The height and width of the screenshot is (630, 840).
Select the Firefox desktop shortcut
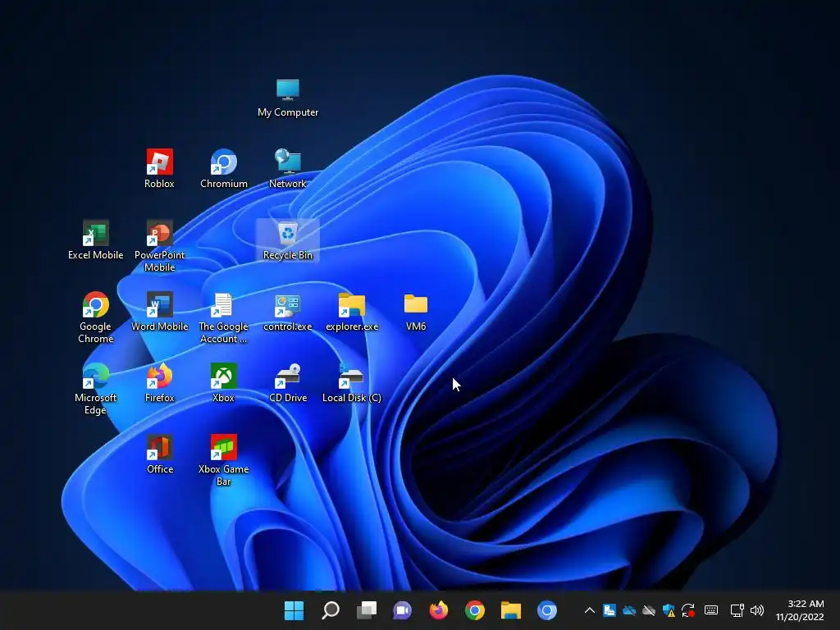pos(159,383)
